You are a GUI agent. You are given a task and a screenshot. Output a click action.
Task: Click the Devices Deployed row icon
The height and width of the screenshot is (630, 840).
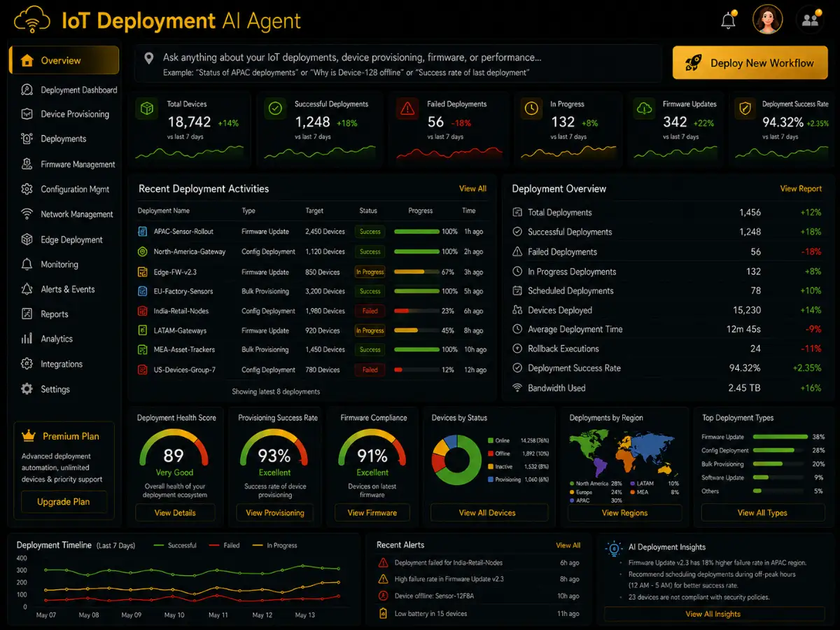click(x=517, y=310)
